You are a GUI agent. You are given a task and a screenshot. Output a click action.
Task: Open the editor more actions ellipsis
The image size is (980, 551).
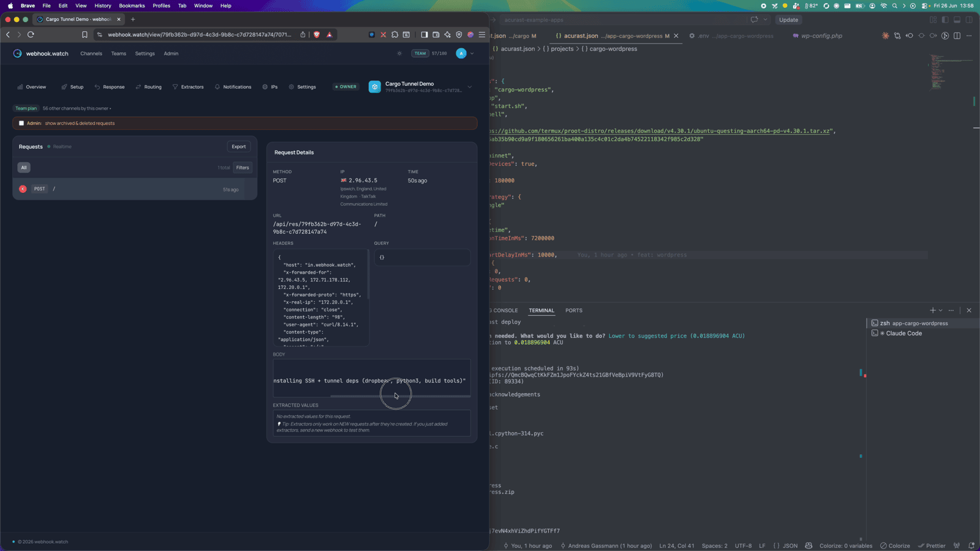tap(969, 36)
